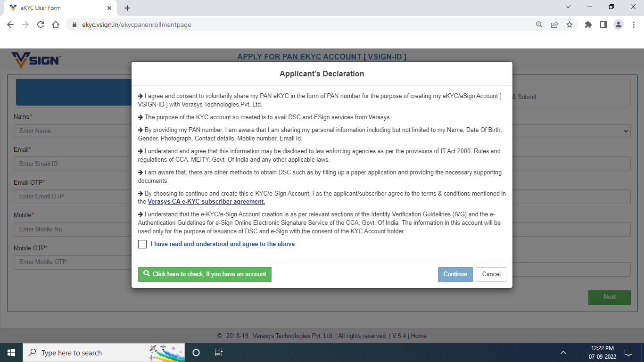The width and height of the screenshot is (644, 362).
Task: Select the eKYC User Form tab
Action: 60,8
